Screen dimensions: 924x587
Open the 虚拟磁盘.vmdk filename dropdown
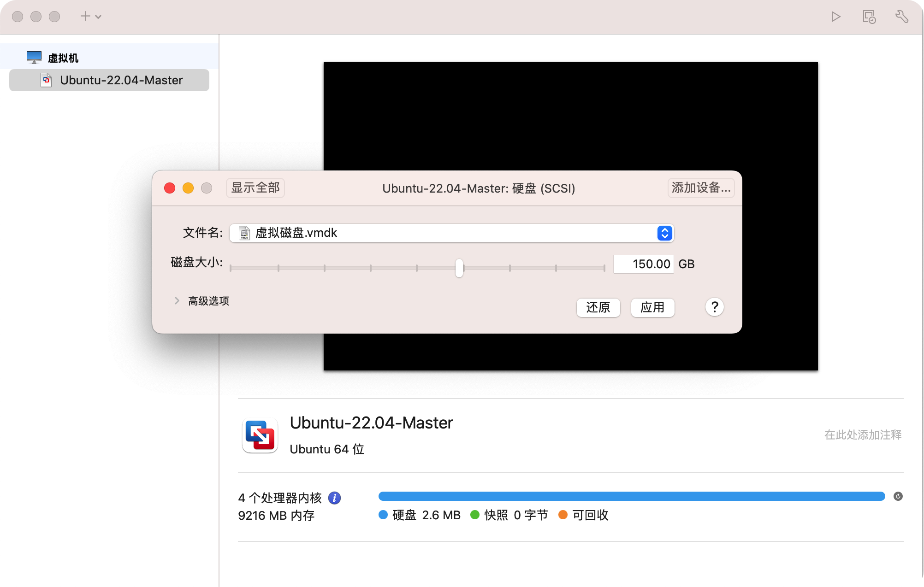(x=664, y=233)
